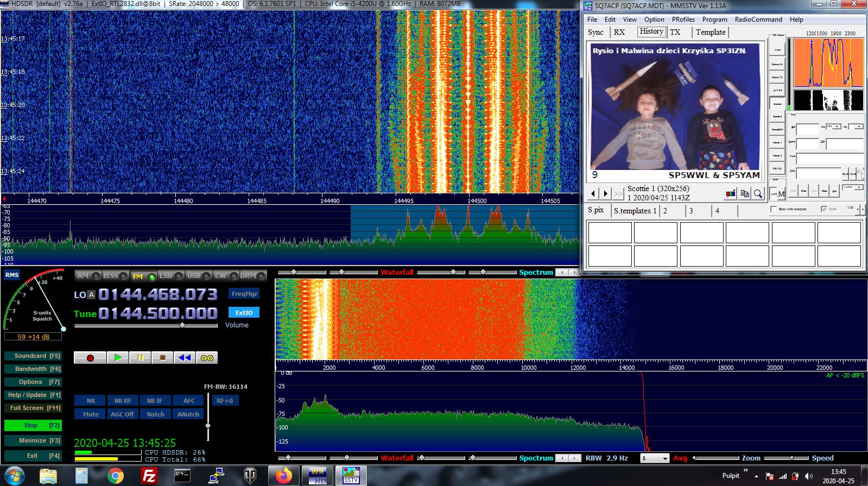Open Google Chrome from the taskbar
The height and width of the screenshot is (486, 868).
pos(115,476)
